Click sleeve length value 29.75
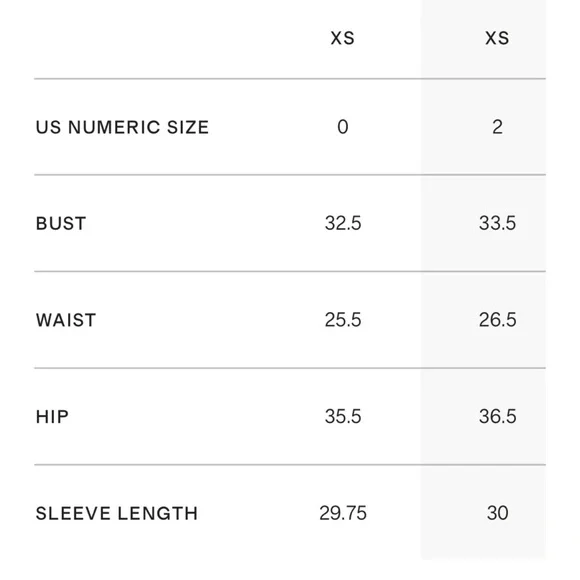This screenshot has height=580, width=580. tap(343, 513)
